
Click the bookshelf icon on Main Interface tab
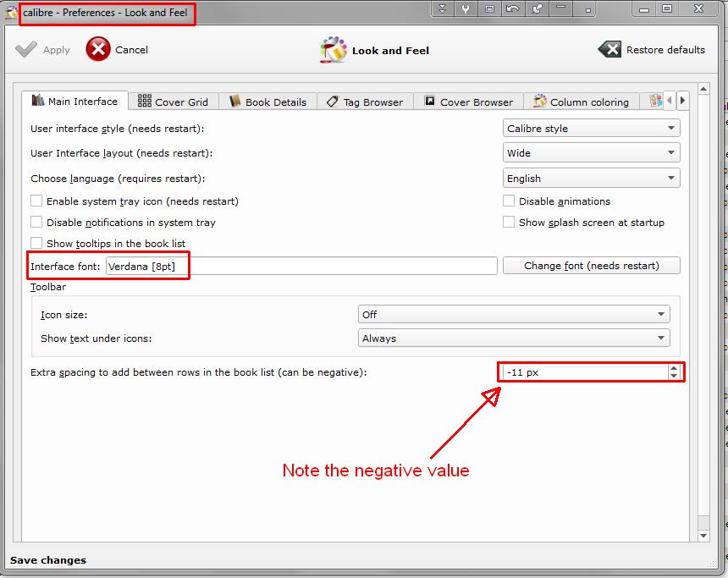pos(38,100)
